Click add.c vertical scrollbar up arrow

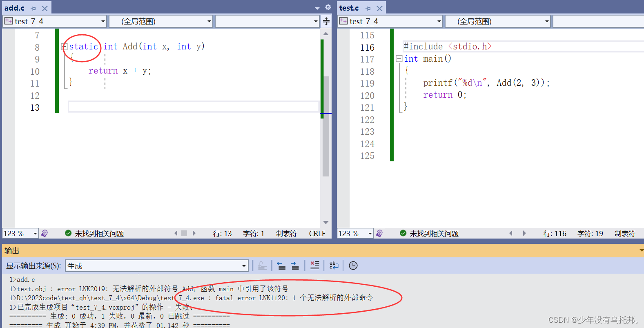(x=326, y=33)
